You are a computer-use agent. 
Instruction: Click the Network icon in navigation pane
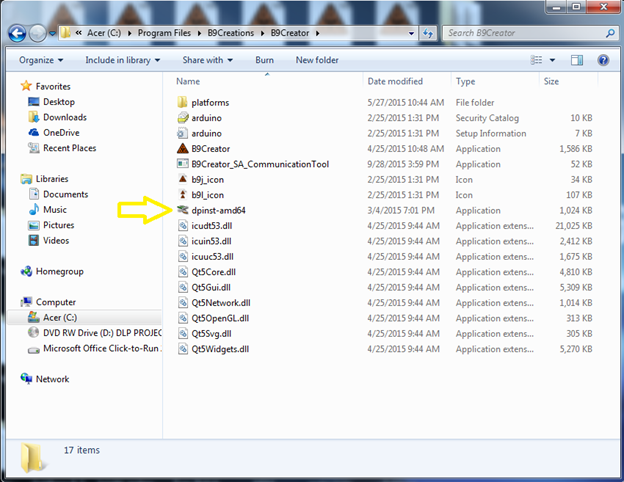tap(26, 379)
